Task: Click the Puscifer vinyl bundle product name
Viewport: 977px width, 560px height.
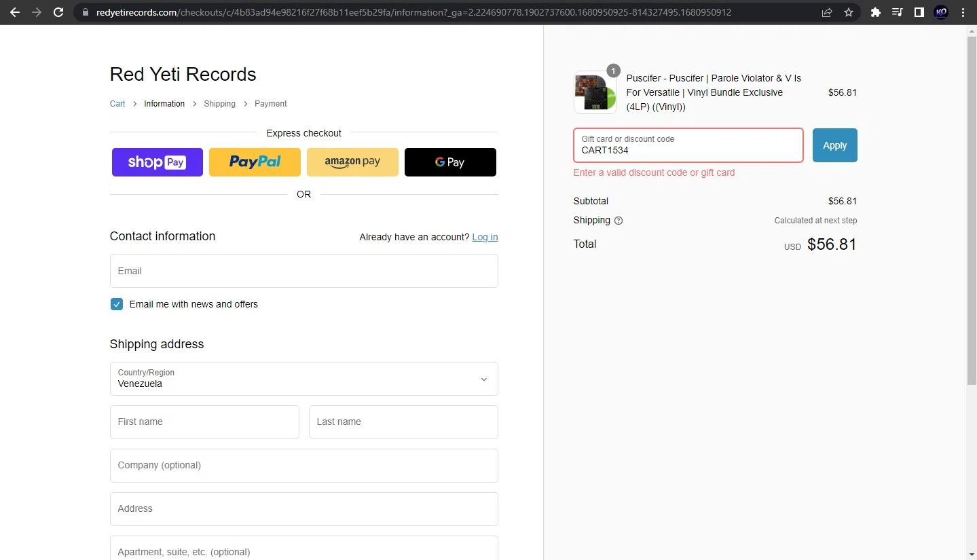Action: (x=714, y=92)
